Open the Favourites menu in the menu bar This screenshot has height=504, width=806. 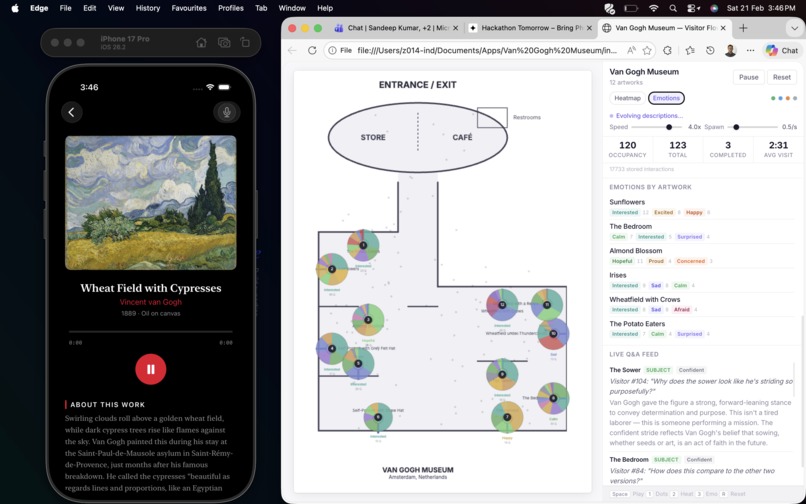click(x=189, y=8)
